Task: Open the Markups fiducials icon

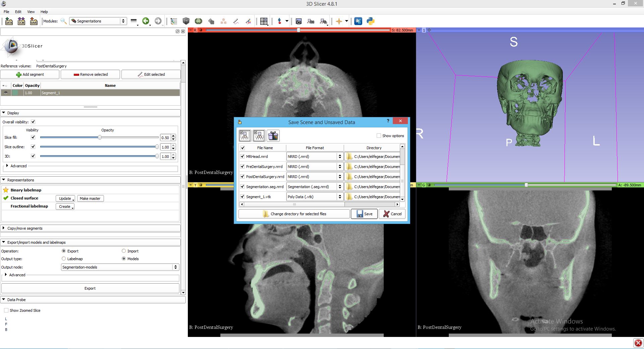Action: 223,21
